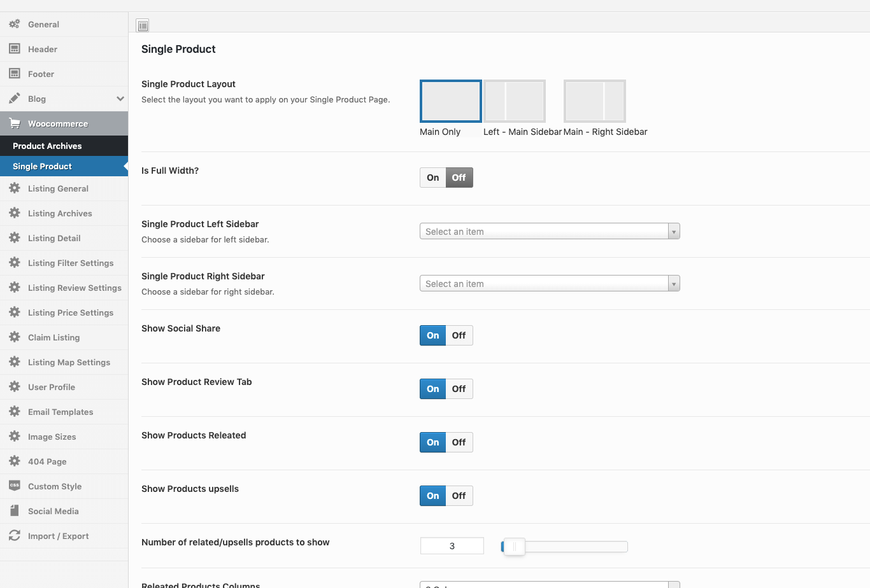
Task: Disable Show Product Review Tab
Action: click(x=459, y=389)
